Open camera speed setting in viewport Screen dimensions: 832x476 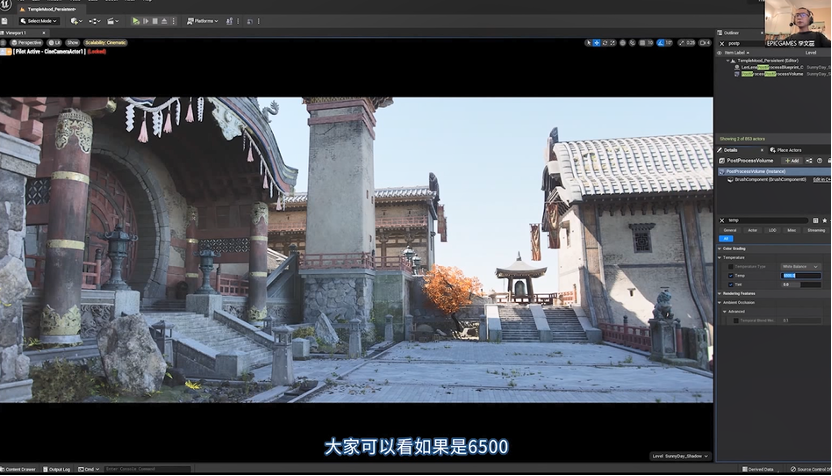[x=705, y=42]
